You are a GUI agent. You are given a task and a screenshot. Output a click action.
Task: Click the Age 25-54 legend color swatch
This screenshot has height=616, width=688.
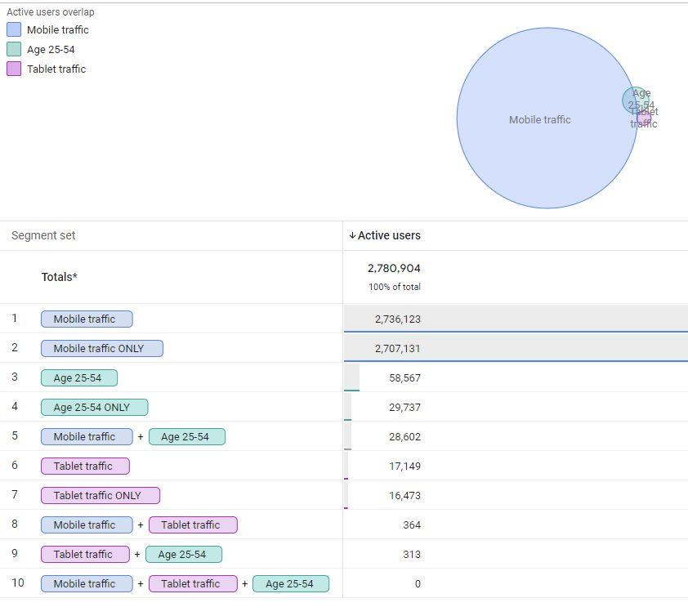[14, 49]
